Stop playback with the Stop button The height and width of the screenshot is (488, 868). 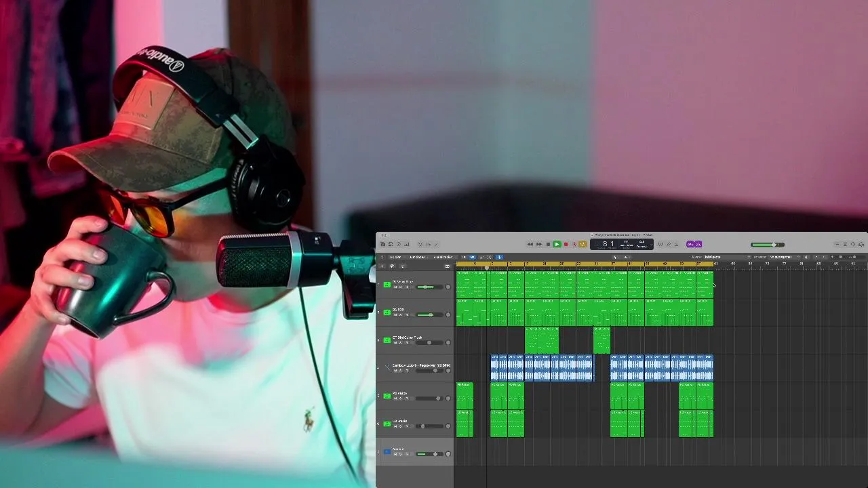[548, 244]
